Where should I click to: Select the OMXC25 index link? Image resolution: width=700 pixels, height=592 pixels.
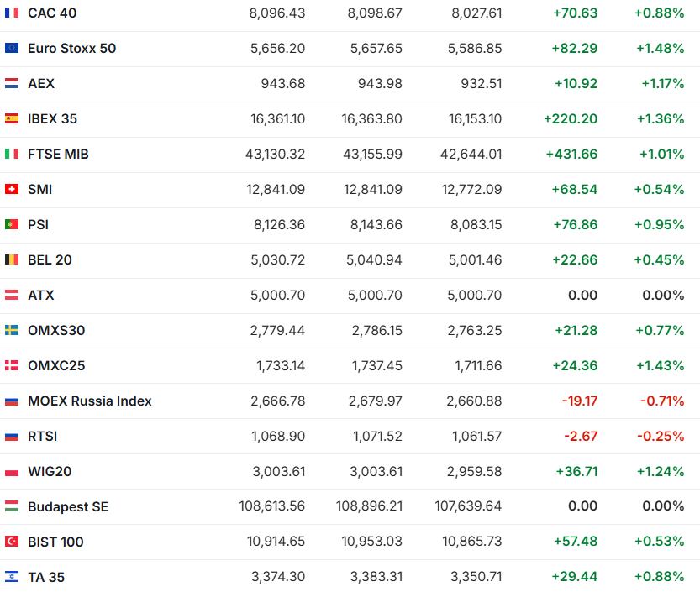pyautogui.click(x=56, y=365)
